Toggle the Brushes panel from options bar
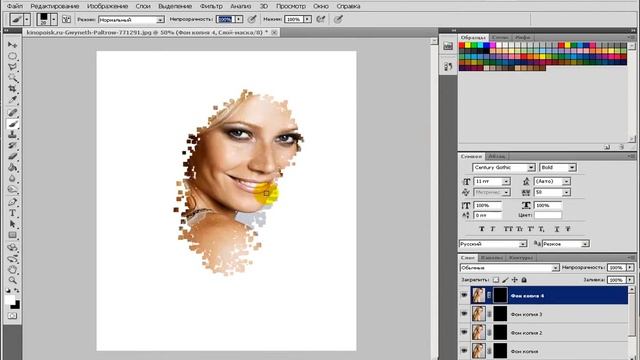Image resolution: width=640 pixels, height=360 pixels. pyautogui.click(x=66, y=19)
